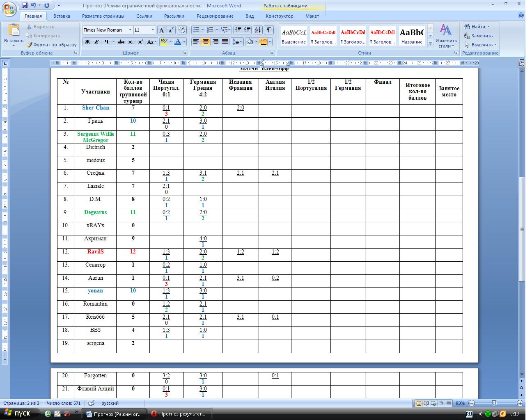
Task: Toggle bold (Ж) formatting
Action: coord(87,42)
